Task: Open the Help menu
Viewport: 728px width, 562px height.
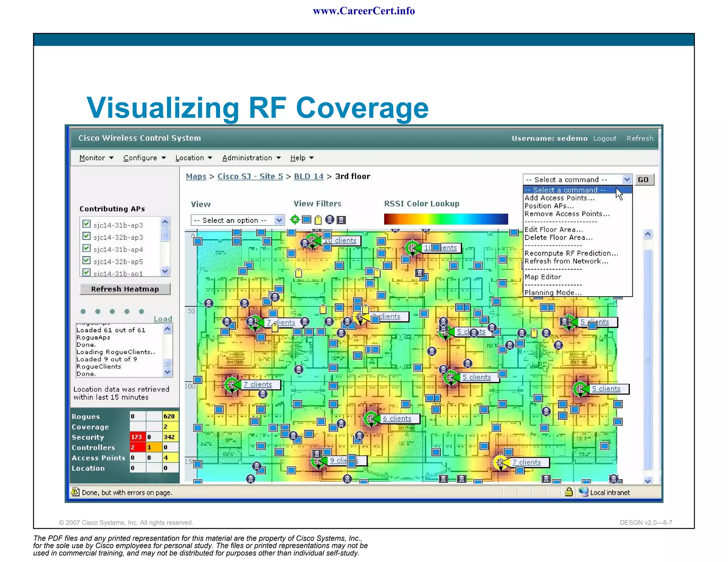Action: coord(302,158)
